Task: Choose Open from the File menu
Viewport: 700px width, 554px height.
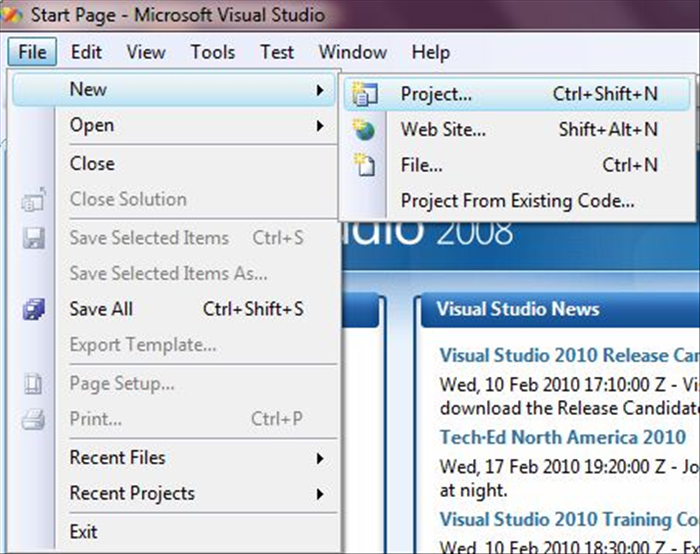Action: coord(174,125)
